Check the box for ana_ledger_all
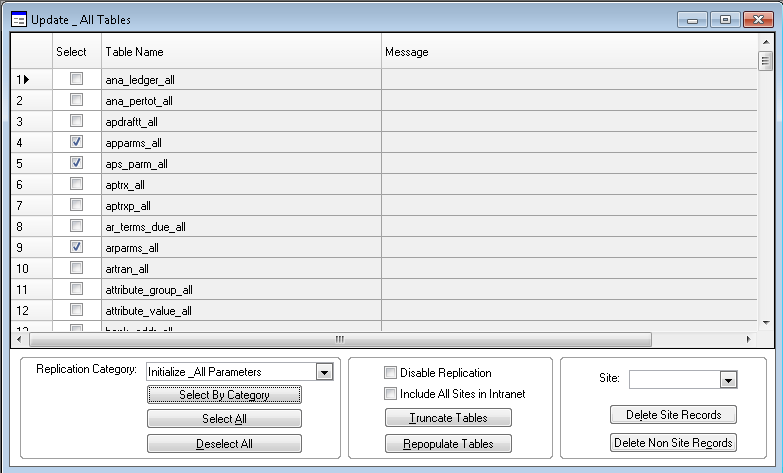The image size is (783, 473). pyautogui.click(x=76, y=79)
